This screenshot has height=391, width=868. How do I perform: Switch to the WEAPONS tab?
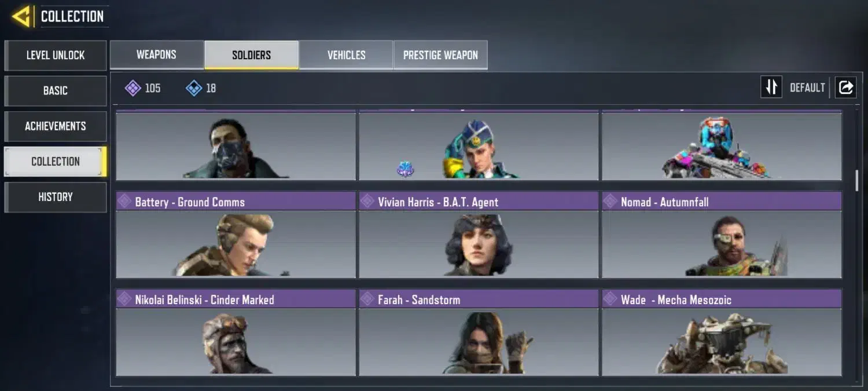156,55
